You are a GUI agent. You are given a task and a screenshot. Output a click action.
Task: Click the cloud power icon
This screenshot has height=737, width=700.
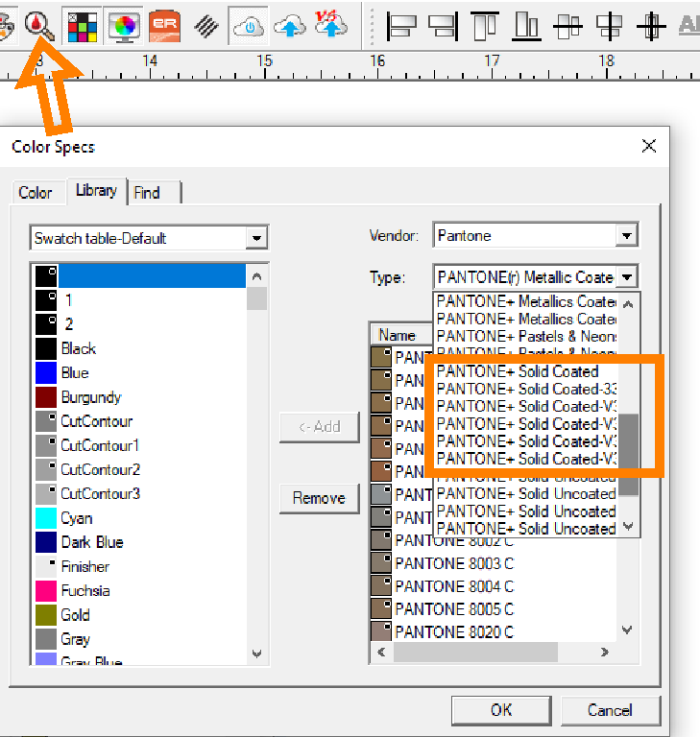pyautogui.click(x=249, y=26)
